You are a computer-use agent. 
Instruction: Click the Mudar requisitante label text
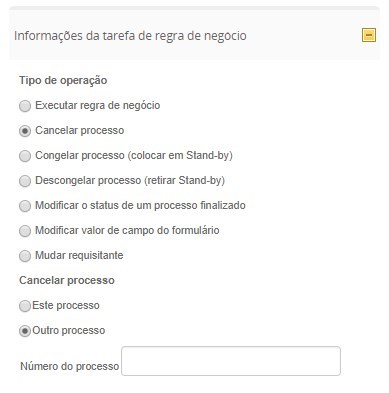[79, 255]
